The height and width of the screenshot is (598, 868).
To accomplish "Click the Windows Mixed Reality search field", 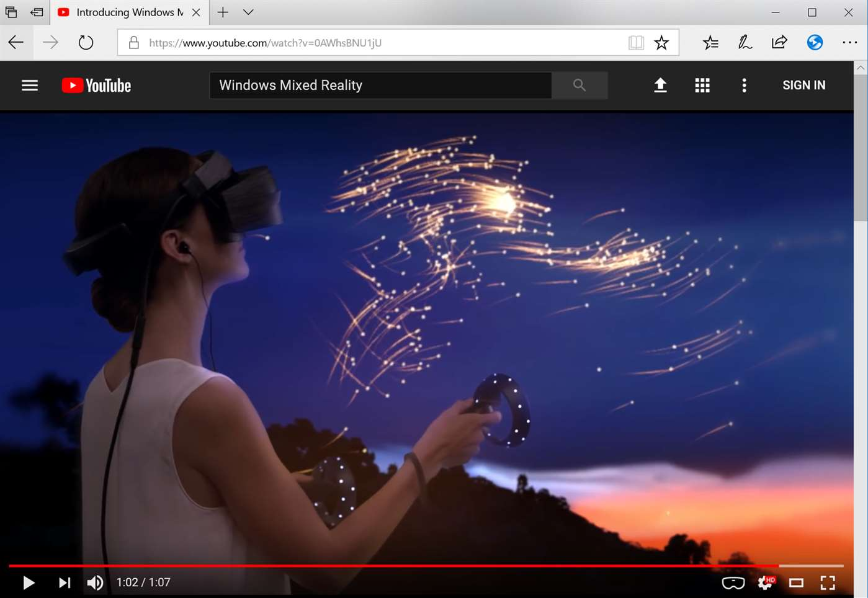I will [380, 86].
